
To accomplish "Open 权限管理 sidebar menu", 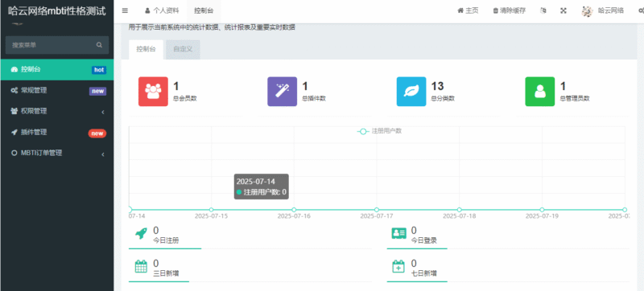I will [x=56, y=111].
